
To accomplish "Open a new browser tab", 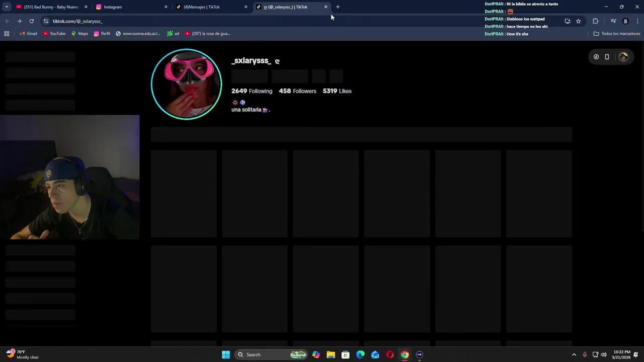I will pos(338,7).
